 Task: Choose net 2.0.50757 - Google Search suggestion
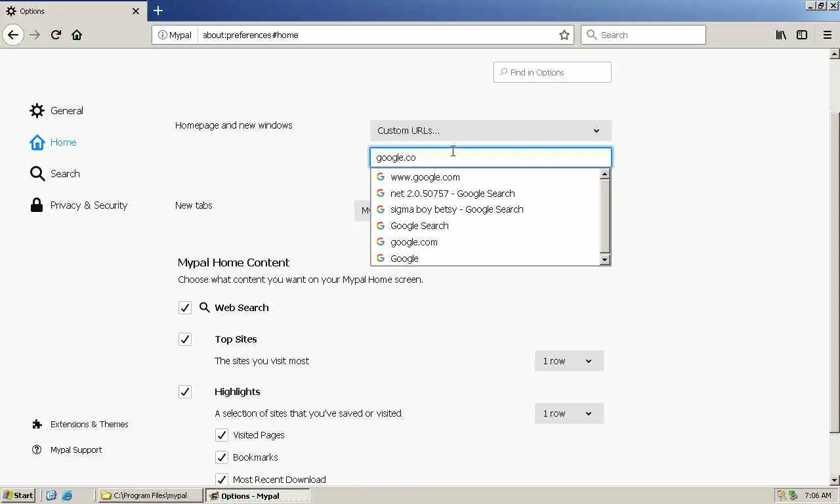(486, 194)
